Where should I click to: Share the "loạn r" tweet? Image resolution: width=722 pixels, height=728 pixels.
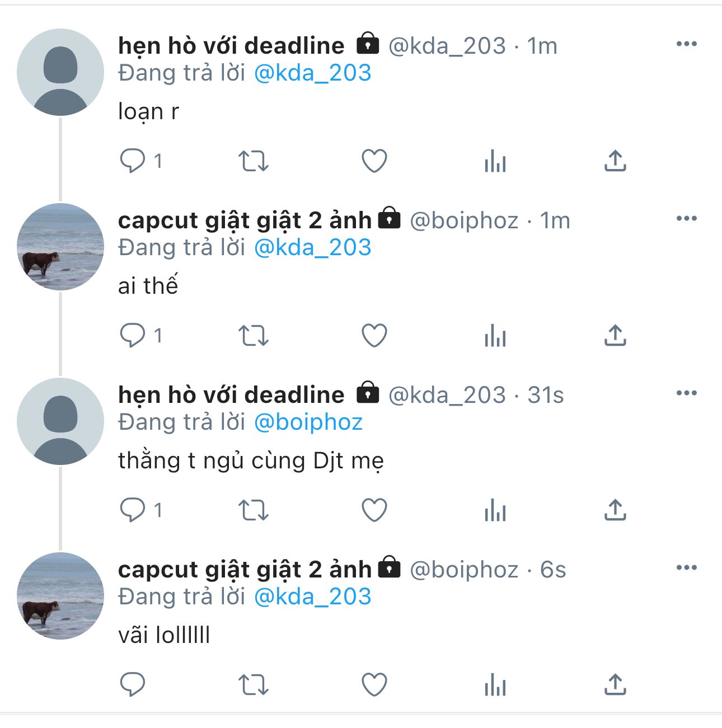click(x=615, y=161)
